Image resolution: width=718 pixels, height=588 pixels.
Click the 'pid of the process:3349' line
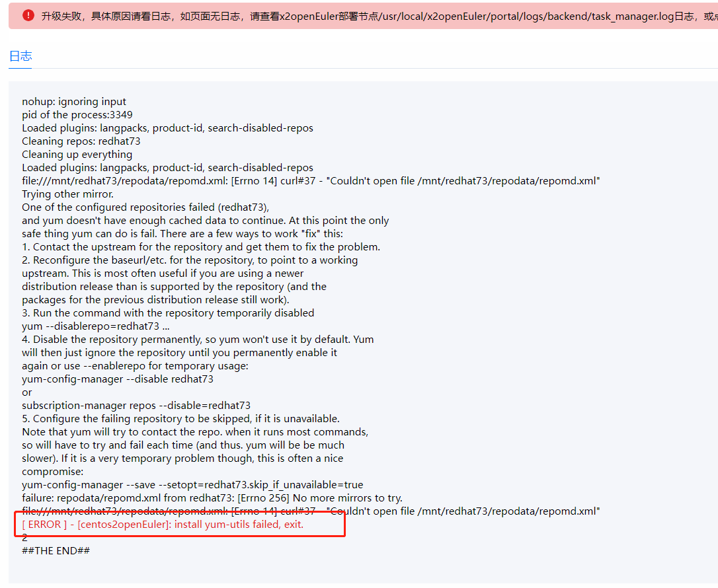point(77,115)
